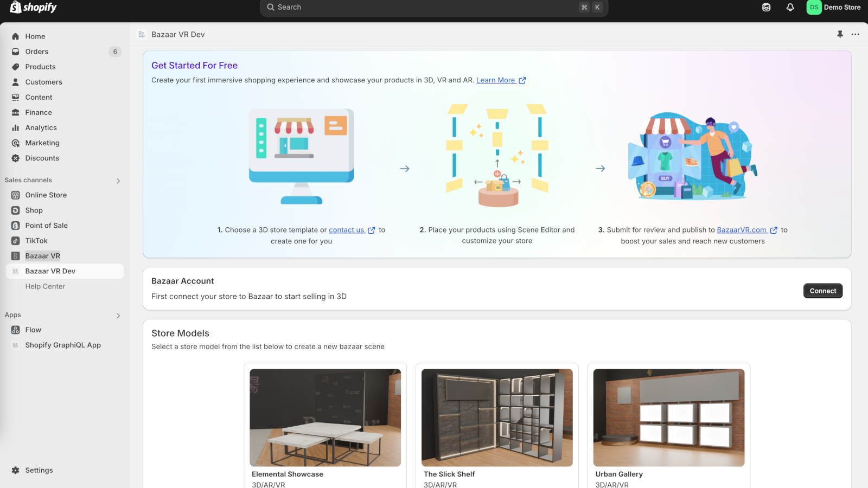The height and width of the screenshot is (488, 868).
Task: Click the Customers person icon
Action: [16, 82]
